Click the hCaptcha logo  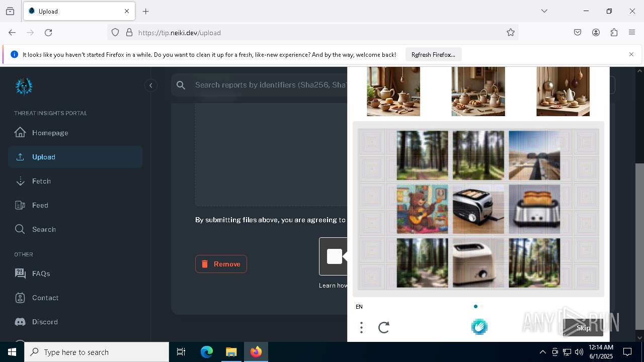(x=479, y=327)
